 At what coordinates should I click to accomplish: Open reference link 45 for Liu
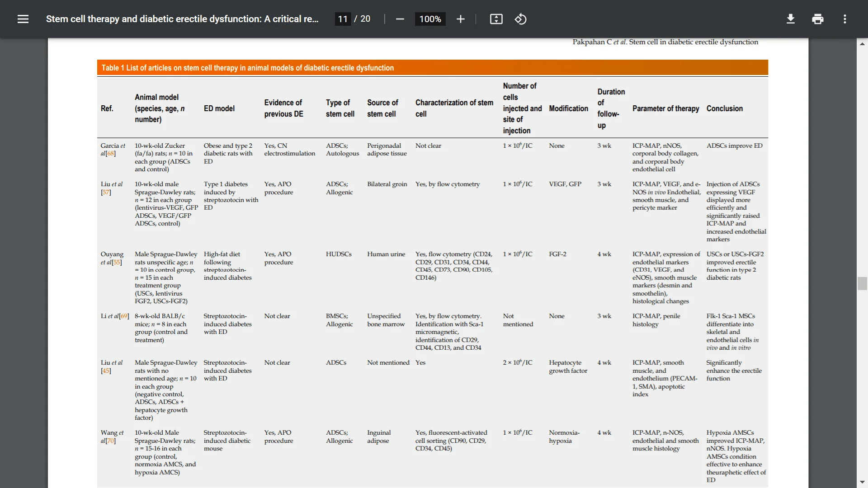coord(106,371)
